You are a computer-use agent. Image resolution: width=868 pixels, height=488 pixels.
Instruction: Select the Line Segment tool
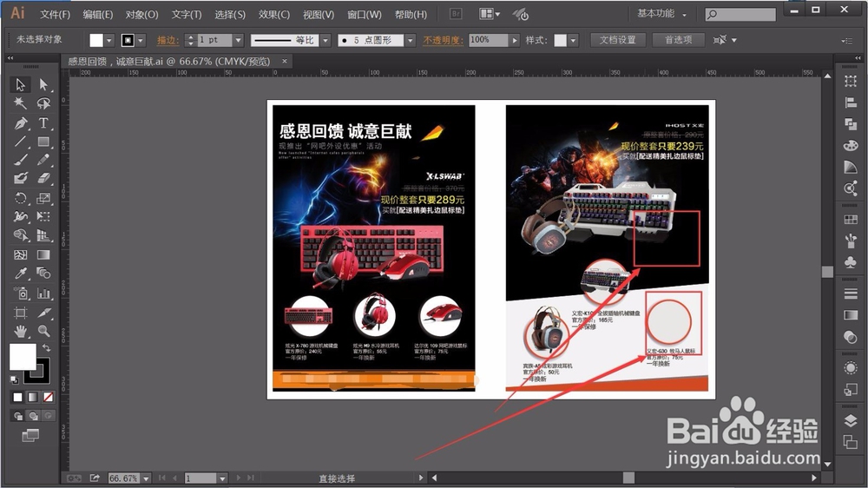pyautogui.click(x=21, y=142)
